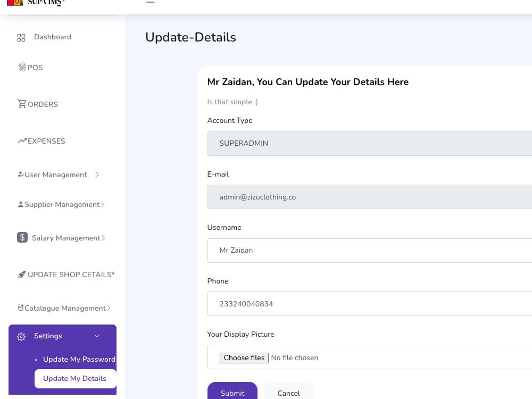Expand User Management chevron
Screen dimensions: 532x399
tap(97, 174)
